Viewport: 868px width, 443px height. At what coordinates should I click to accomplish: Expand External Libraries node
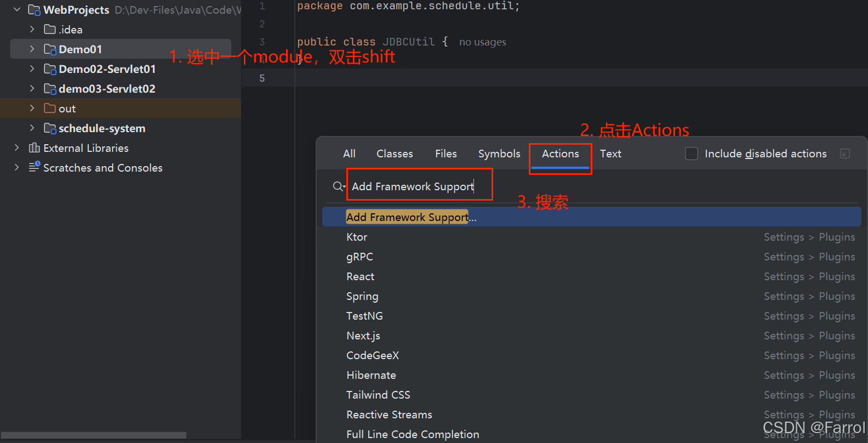click(16, 148)
